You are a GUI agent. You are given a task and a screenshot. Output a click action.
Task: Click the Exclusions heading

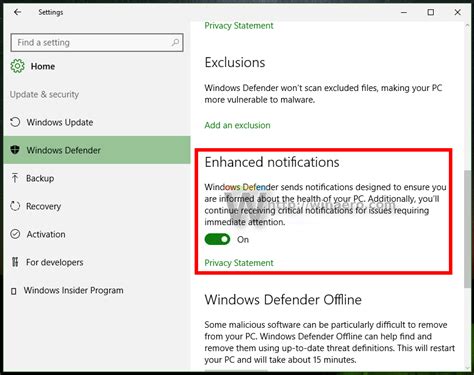tap(235, 62)
